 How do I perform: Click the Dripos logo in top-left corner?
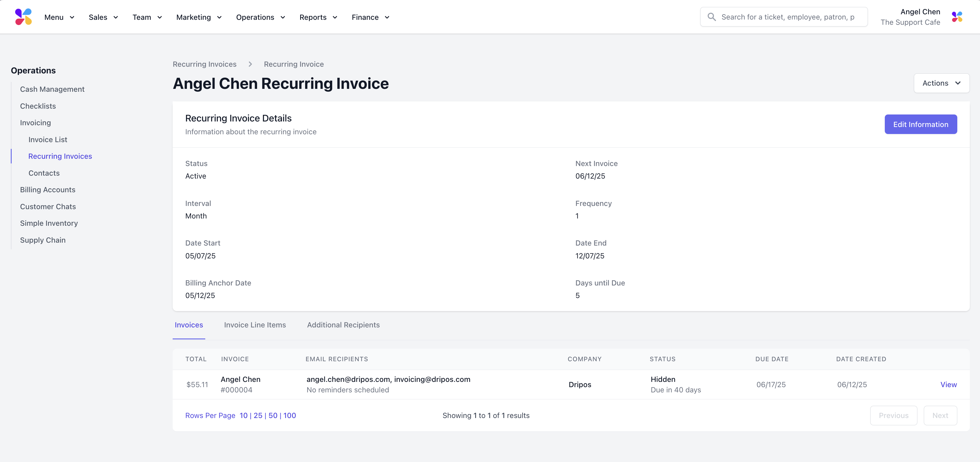(x=23, y=17)
